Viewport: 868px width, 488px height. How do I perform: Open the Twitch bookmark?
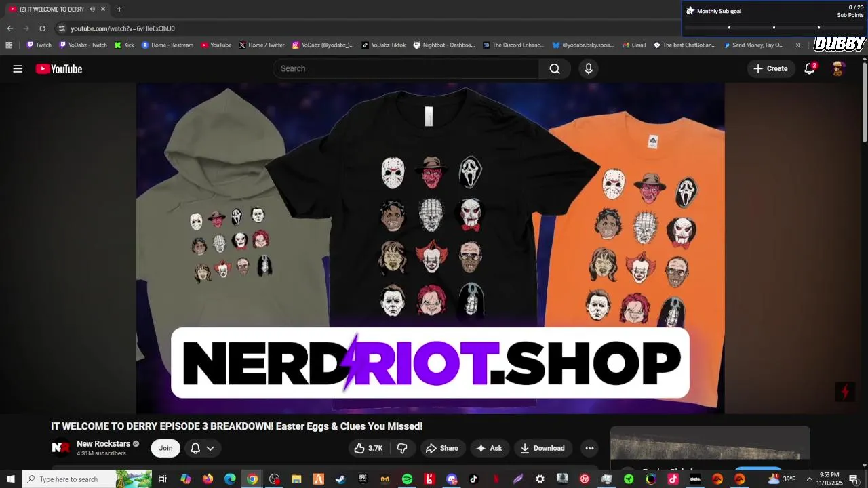39,45
